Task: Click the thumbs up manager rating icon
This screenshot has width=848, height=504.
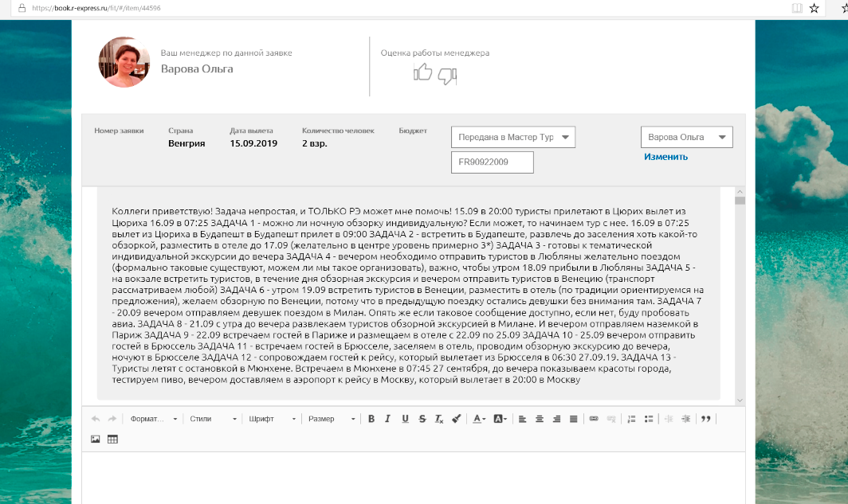Action: coord(422,74)
